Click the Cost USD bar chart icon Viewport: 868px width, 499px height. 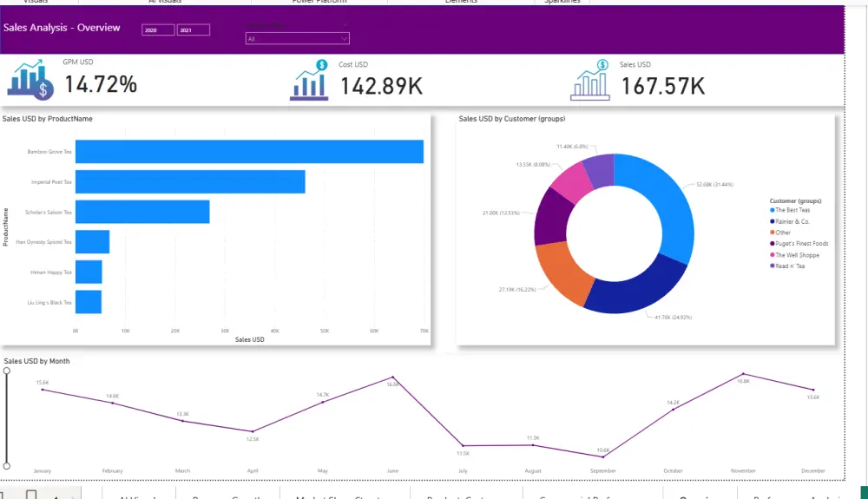tap(309, 81)
